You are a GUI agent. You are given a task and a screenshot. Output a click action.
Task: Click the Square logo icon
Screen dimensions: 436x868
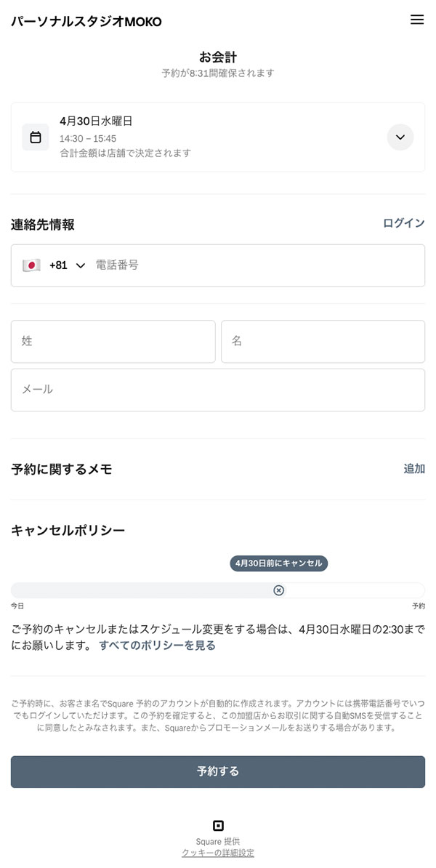218,825
